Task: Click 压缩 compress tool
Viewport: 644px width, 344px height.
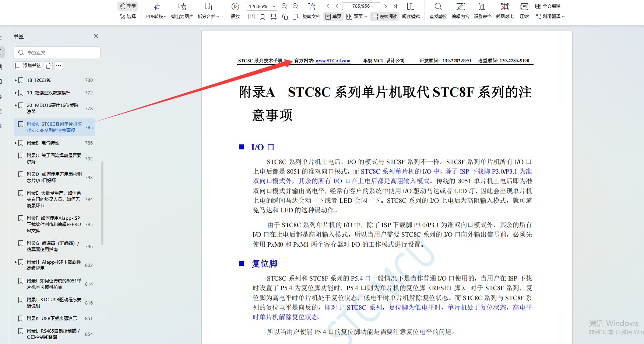Action: [x=524, y=11]
